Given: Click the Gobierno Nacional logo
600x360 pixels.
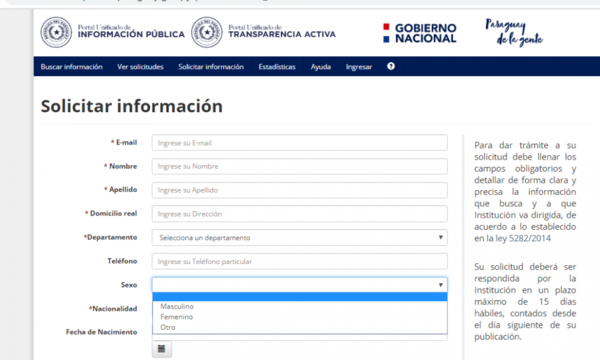Looking at the screenshot, I should [x=420, y=33].
